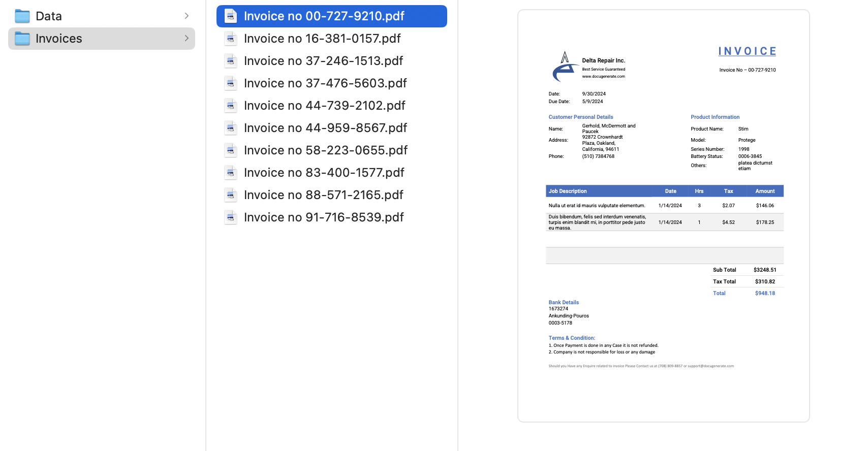Click PDF icon for Invoice no 44-739-2102
This screenshot has height=451, width=868.
[x=231, y=106]
